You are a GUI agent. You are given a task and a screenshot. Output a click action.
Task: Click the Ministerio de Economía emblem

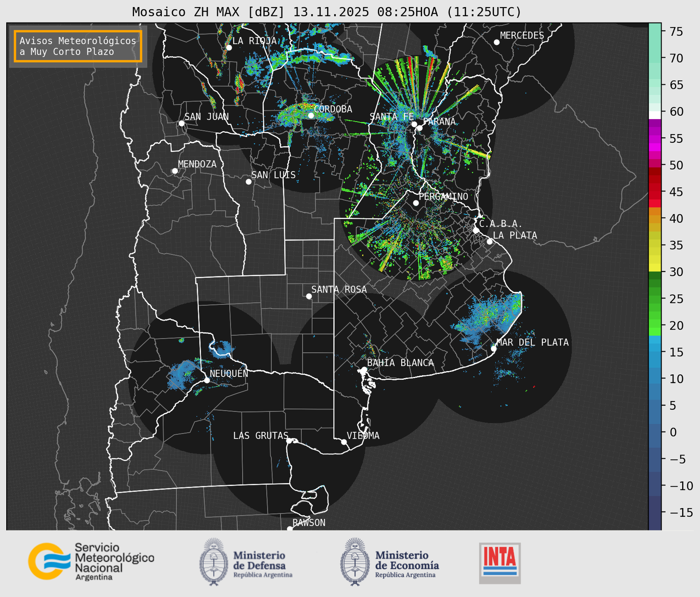355,562
